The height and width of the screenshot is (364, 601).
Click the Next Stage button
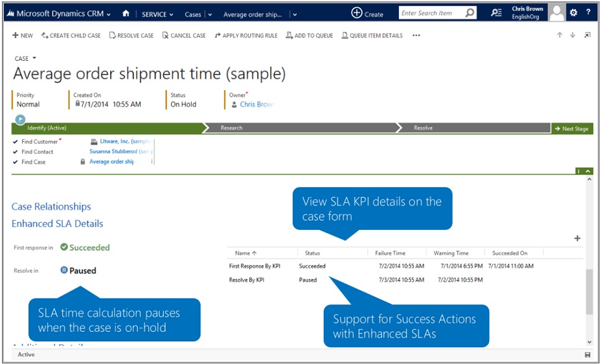[x=572, y=129]
